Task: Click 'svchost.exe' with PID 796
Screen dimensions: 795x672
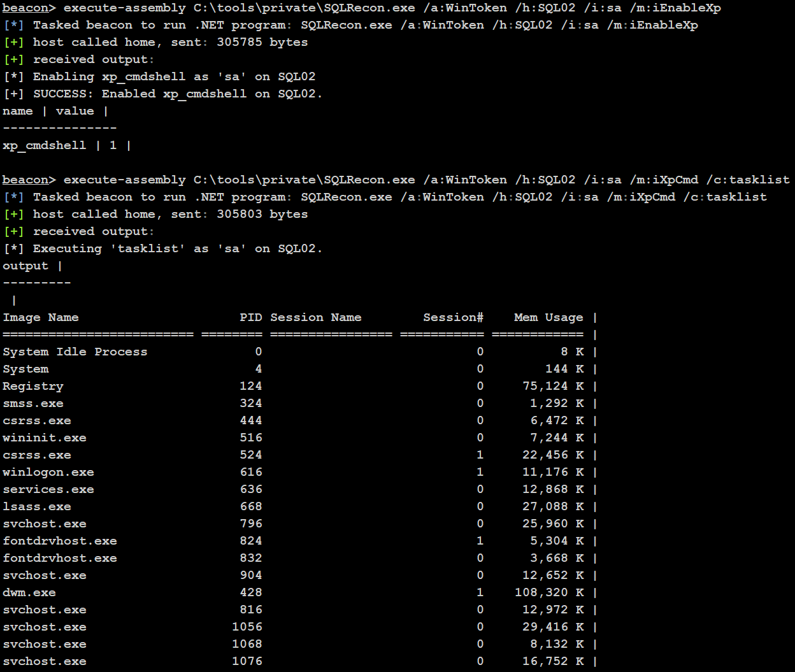Action: click(45, 524)
